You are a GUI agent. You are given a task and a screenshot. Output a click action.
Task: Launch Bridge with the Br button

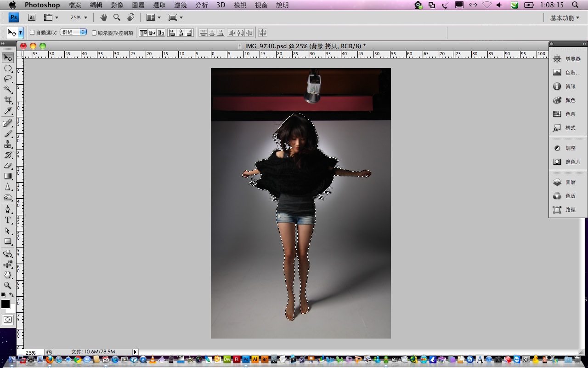coord(32,17)
